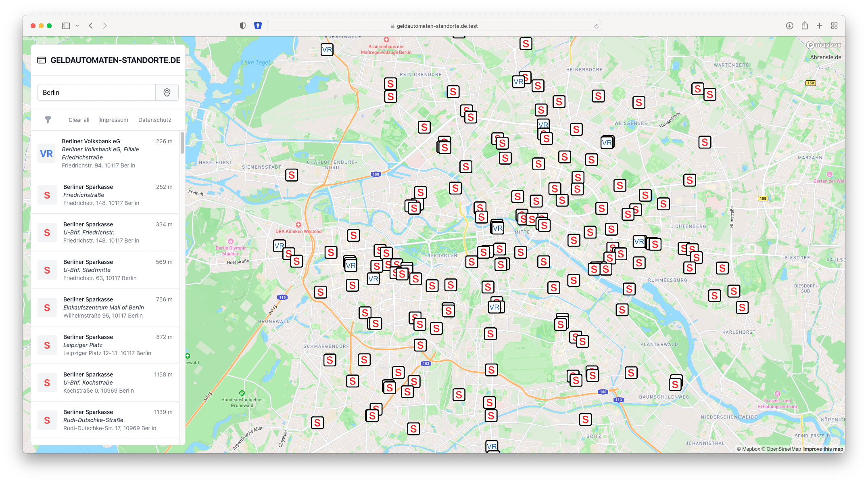
Task: Click the locate-me pin icon beside search
Action: (167, 92)
